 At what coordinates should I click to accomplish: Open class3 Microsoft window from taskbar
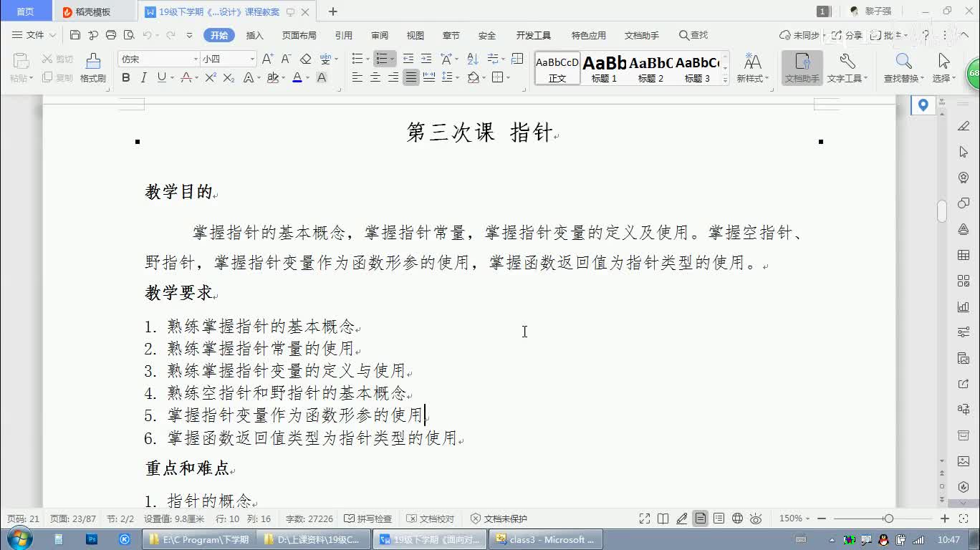pos(545,539)
